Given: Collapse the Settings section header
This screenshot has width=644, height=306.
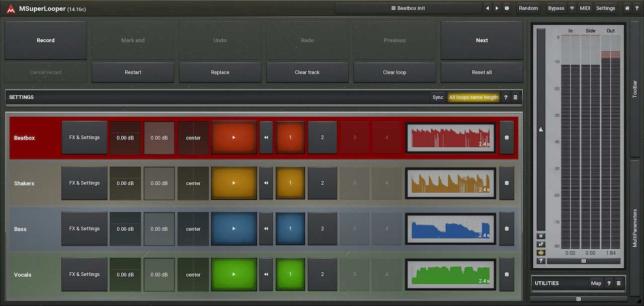Looking at the screenshot, I should click(201, 97).
